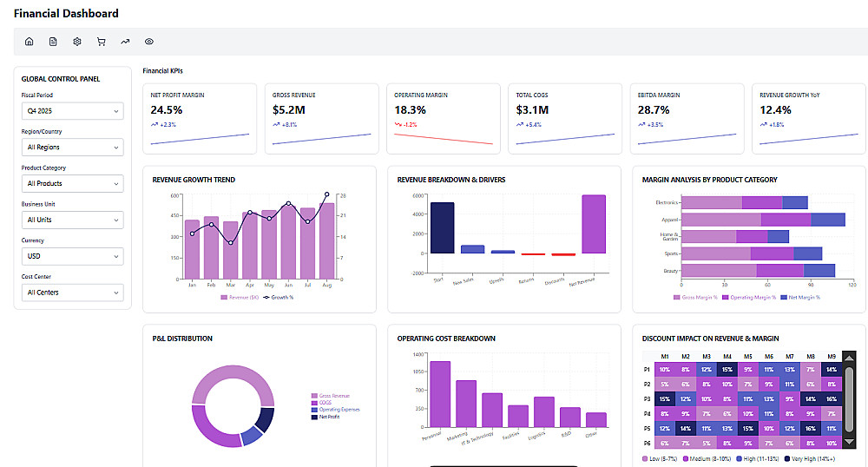Click the Net Revenue bar in waterfall chart
Image resolution: width=868 pixels, height=467 pixels.
594,224
